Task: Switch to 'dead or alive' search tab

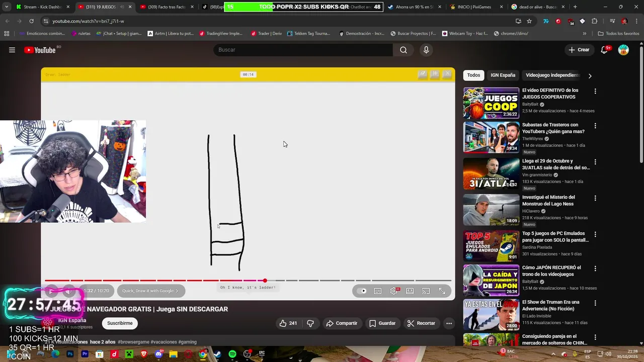Action: click(538, 7)
